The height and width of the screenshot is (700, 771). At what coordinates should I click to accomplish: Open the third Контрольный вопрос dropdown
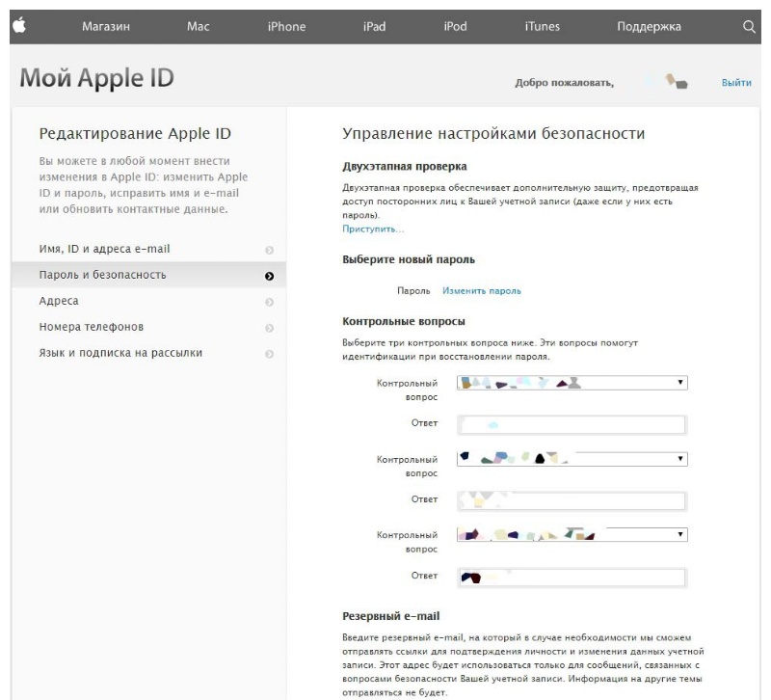point(571,533)
